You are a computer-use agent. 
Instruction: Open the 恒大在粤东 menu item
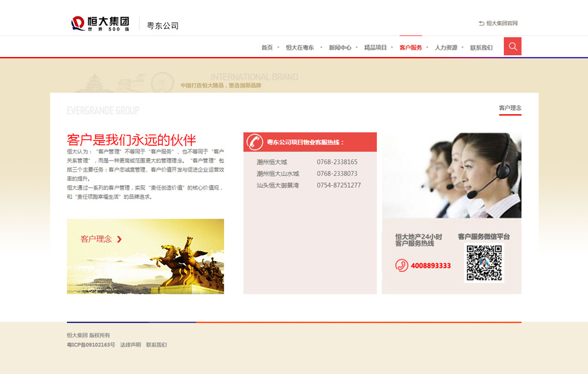(300, 48)
